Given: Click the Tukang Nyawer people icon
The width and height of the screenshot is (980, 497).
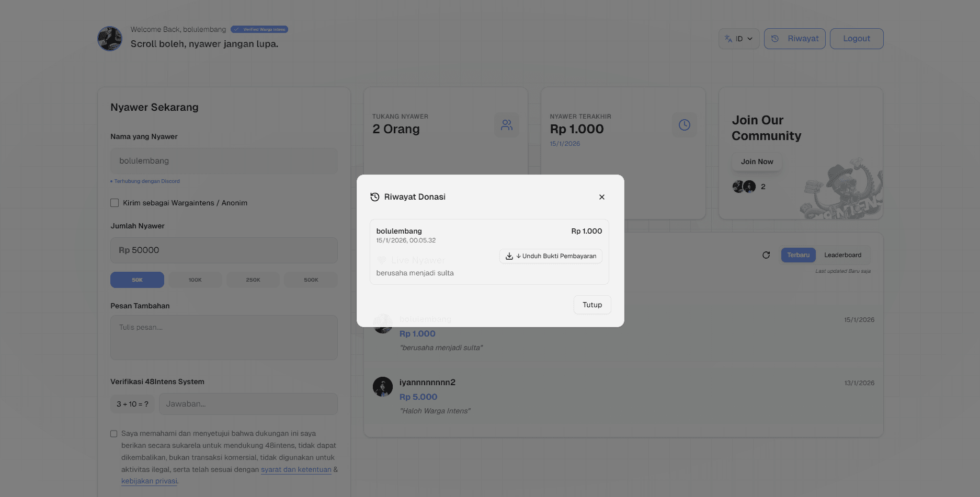Looking at the screenshot, I should point(506,125).
